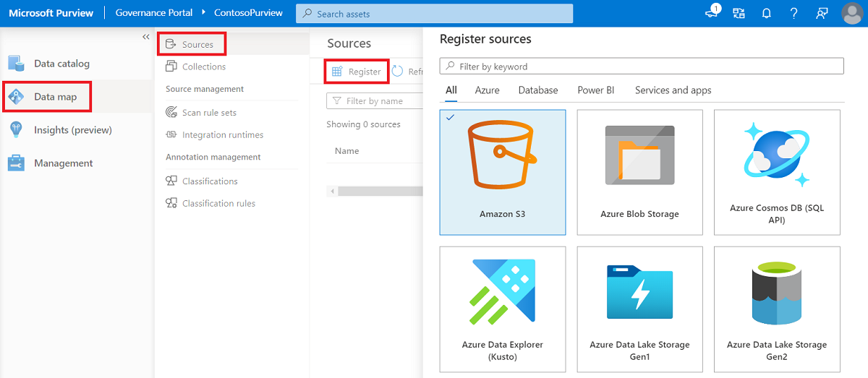Switch to the Services and apps tab
The image size is (868, 378).
(673, 90)
